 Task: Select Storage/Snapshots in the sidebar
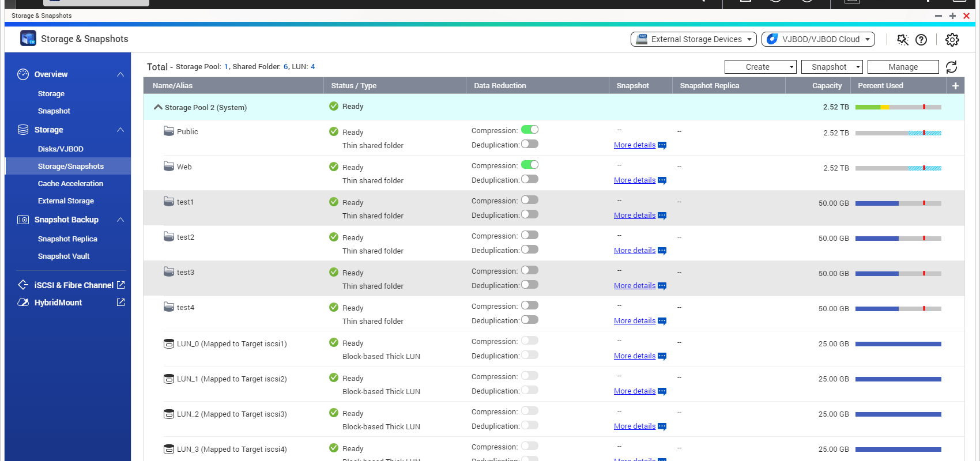[67, 166]
